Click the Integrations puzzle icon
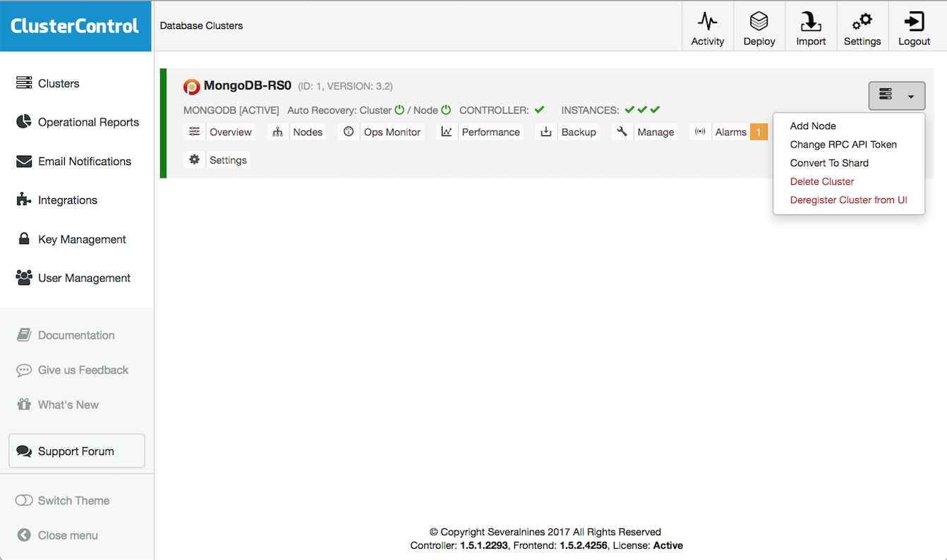This screenshot has width=947, height=560. pyautogui.click(x=24, y=200)
